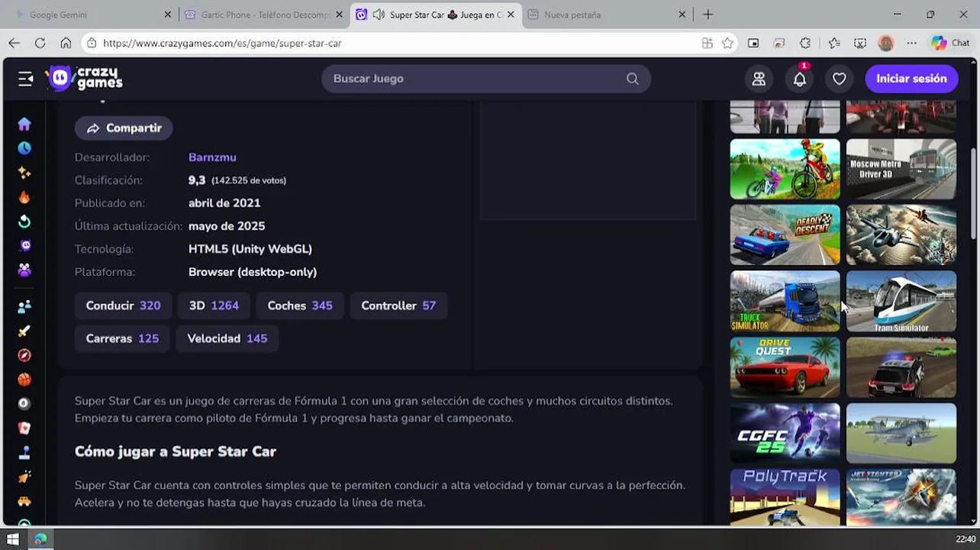This screenshot has height=550, width=980.
Task: Open the Clicker cursor category icon
Action: [x=24, y=477]
